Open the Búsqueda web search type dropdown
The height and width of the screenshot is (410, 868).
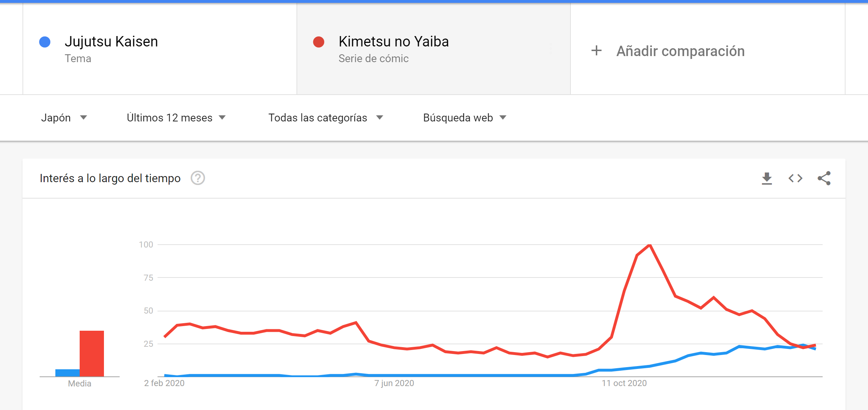click(x=465, y=117)
